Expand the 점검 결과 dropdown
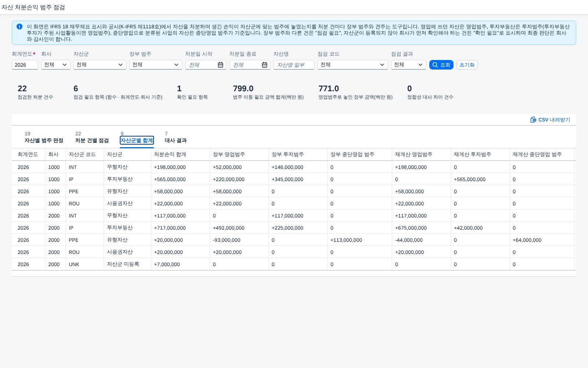 tap(409, 65)
